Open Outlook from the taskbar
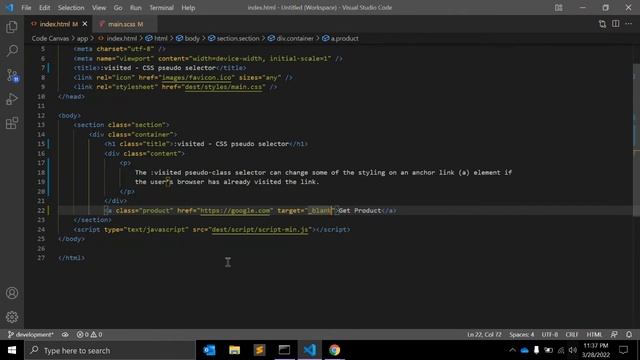The height and width of the screenshot is (360, 640). [x=209, y=350]
